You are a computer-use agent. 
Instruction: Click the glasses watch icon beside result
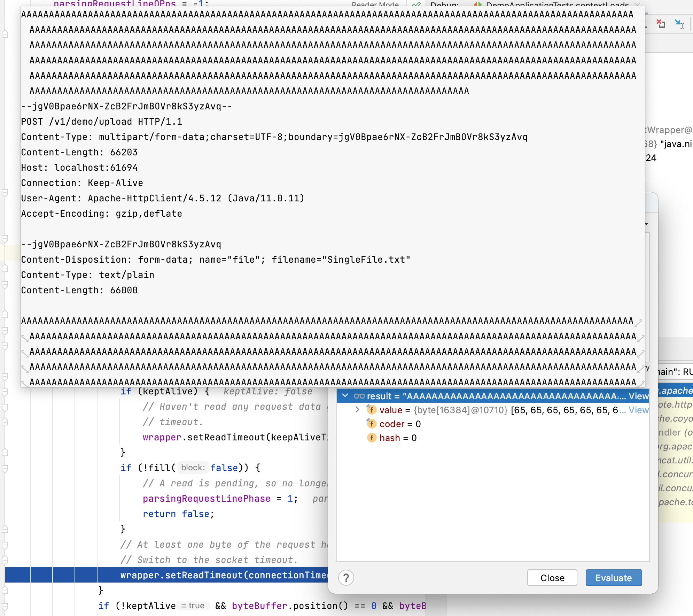359,396
